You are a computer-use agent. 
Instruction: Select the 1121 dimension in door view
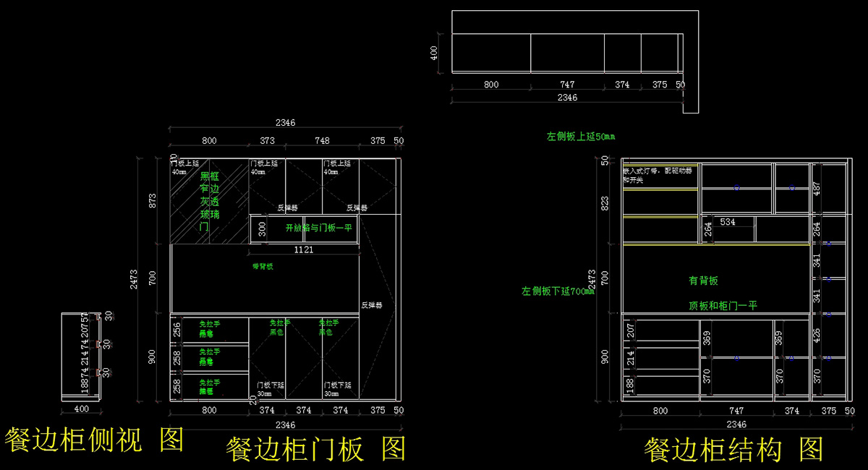click(304, 249)
